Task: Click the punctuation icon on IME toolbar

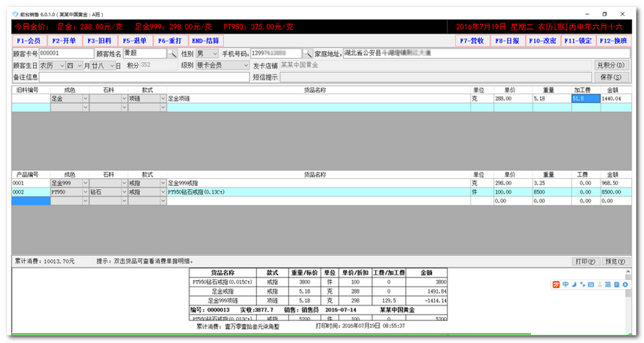Action: pos(583,284)
